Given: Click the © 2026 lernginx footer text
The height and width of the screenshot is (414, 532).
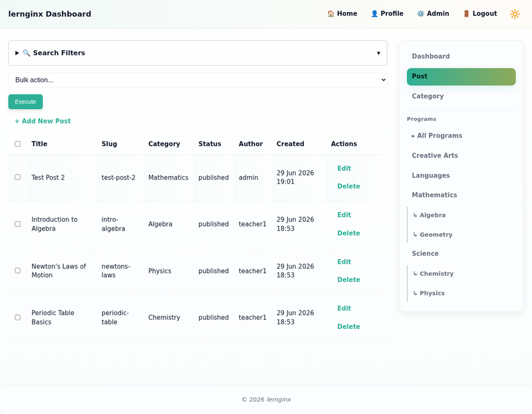Looking at the screenshot, I should pos(267,399).
